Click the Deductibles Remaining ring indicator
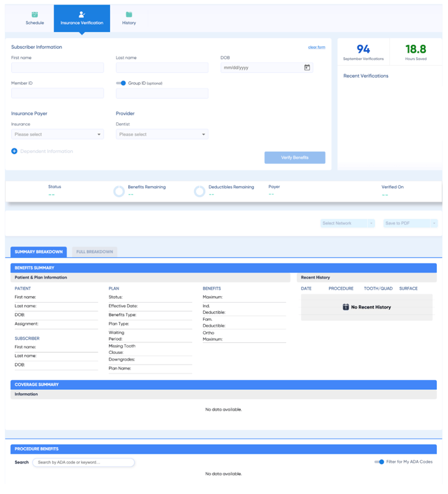 [x=199, y=191]
